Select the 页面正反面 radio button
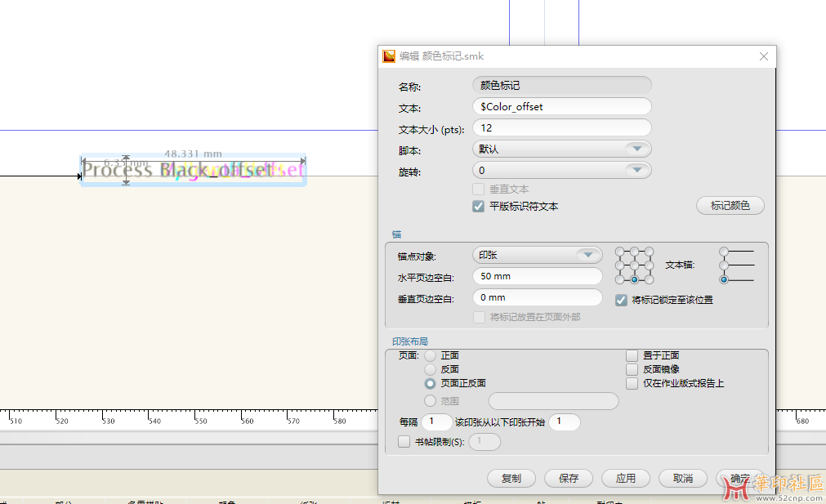 pyautogui.click(x=431, y=383)
